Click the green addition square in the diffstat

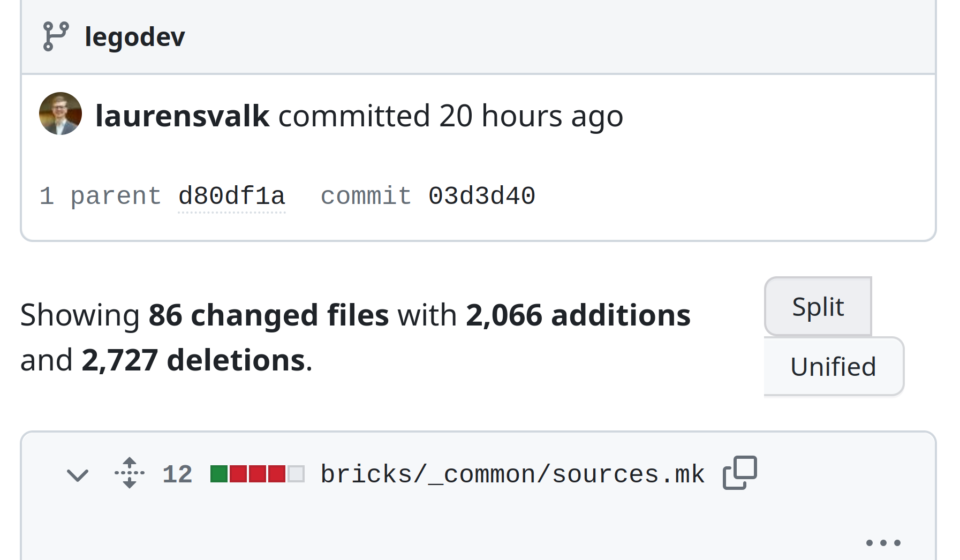[x=219, y=474]
